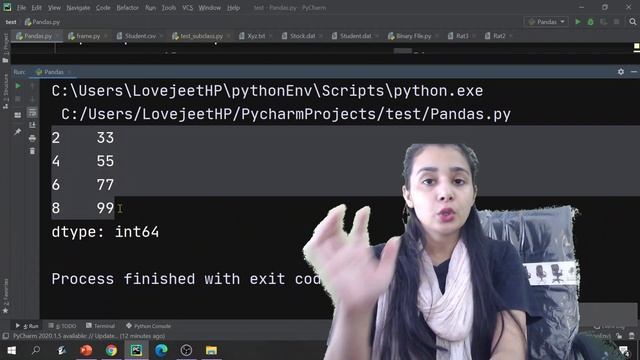Open the Run menu

point(150,8)
